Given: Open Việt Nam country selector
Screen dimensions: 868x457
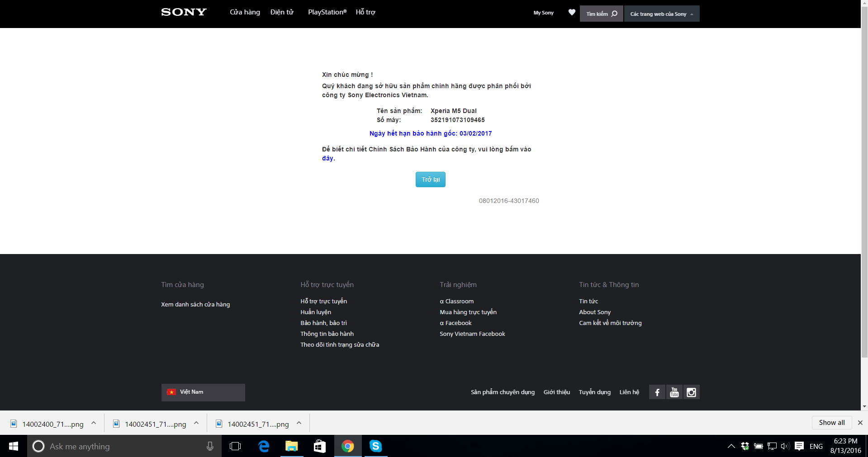Looking at the screenshot, I should click(203, 392).
